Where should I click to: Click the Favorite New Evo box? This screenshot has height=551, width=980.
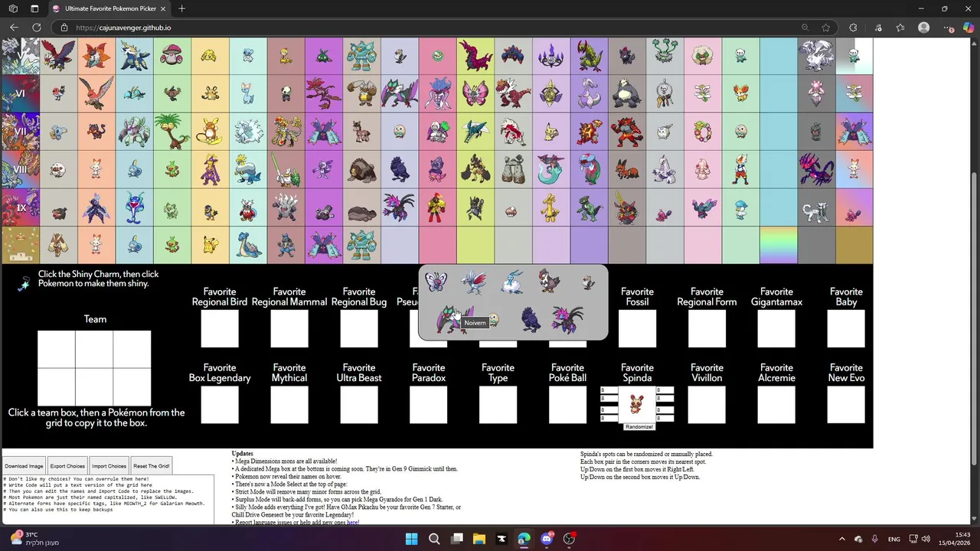[x=846, y=405]
